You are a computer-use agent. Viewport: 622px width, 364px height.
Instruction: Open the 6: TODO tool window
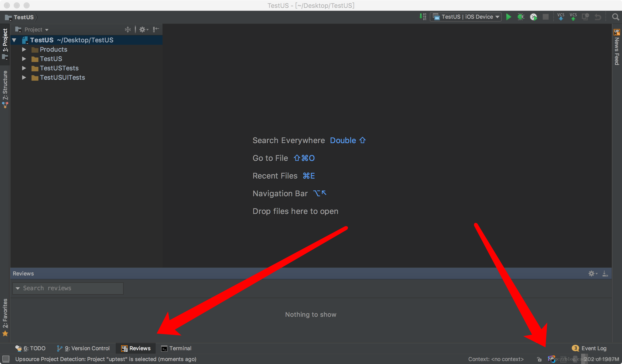[30, 348]
